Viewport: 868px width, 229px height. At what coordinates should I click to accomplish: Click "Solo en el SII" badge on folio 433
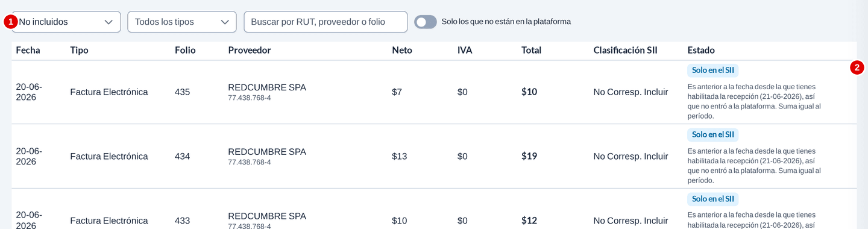pyautogui.click(x=713, y=199)
